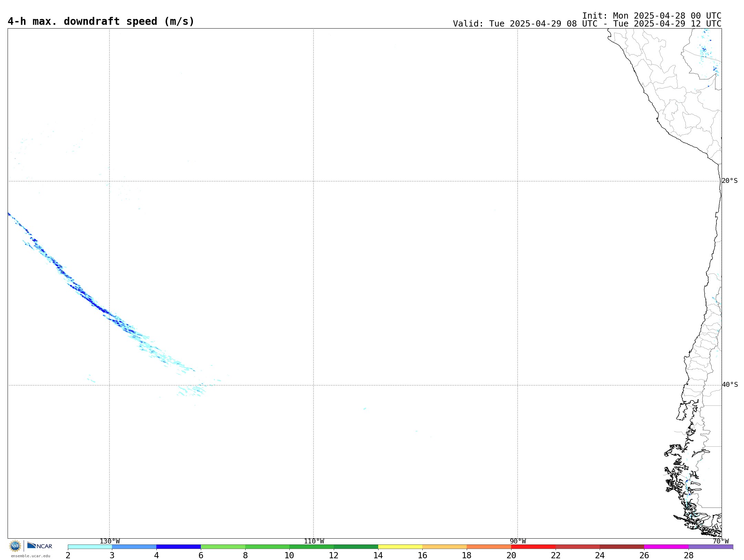Click the 130°W longitude label
The width and height of the screenshot is (744, 560).
110,541
